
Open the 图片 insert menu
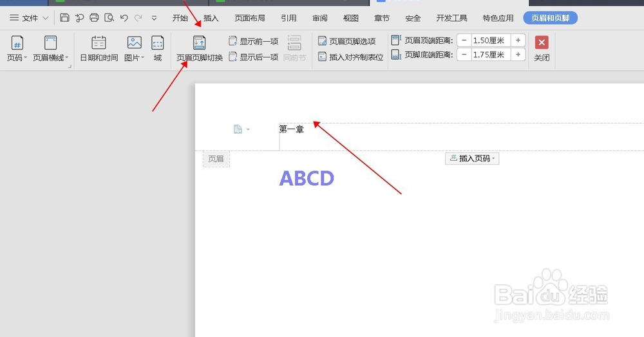click(x=135, y=48)
